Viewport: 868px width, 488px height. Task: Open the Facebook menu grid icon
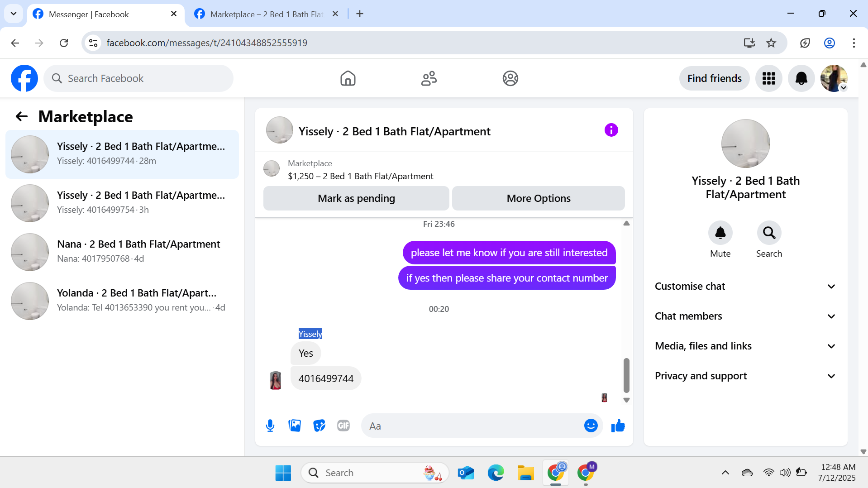pos(768,78)
